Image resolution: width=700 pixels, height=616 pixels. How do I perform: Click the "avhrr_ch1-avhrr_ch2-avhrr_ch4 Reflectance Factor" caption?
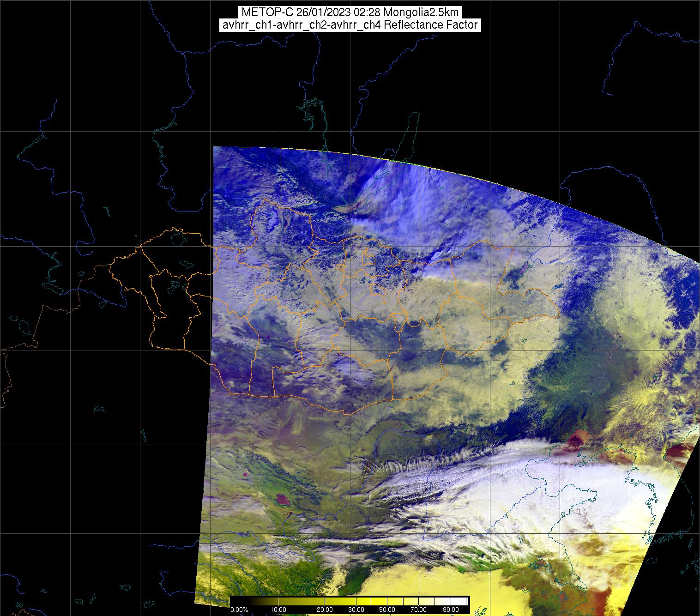(x=350, y=25)
